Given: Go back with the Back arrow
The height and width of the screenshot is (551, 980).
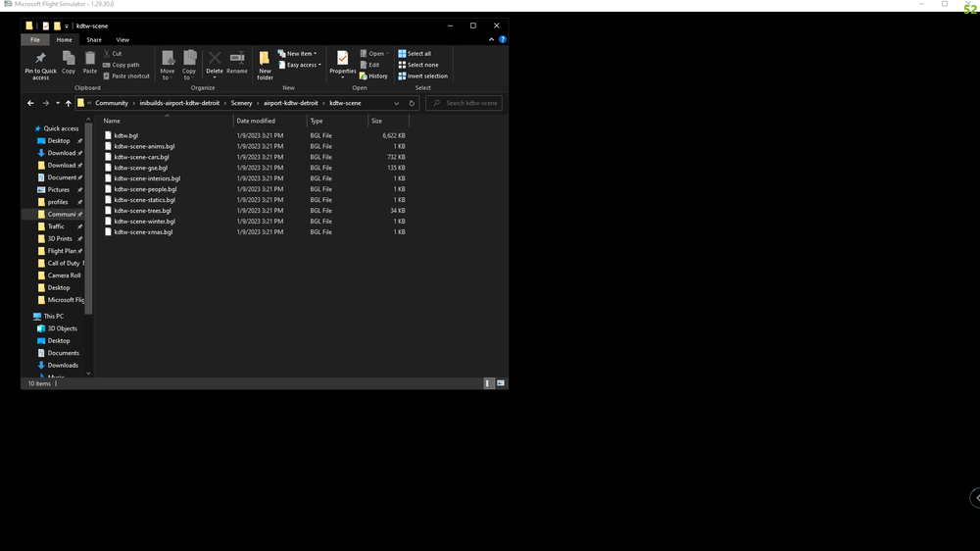Looking at the screenshot, I should point(30,103).
